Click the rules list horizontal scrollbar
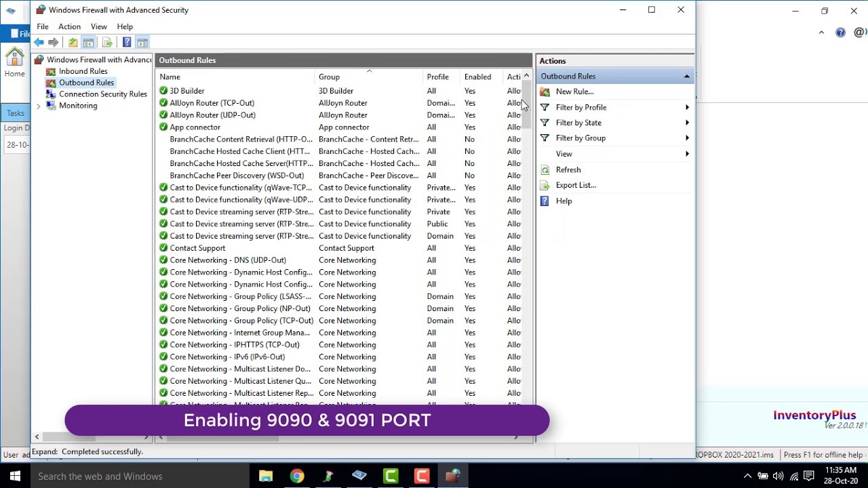Viewport: 868px width, 488px height. (224, 438)
